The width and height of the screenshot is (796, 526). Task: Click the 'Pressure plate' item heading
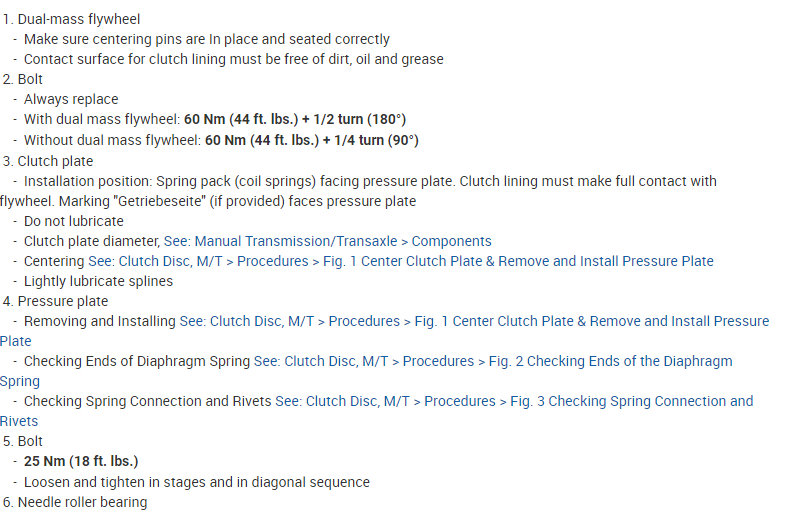click(62, 301)
